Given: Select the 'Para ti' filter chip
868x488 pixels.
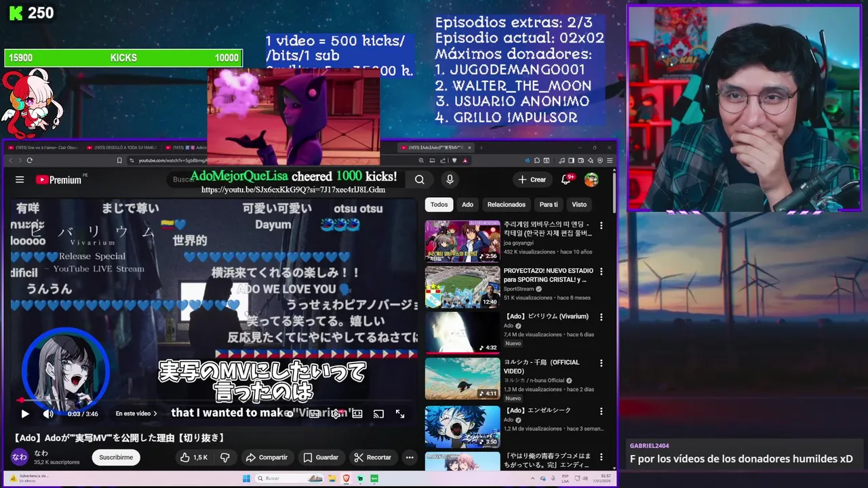Looking at the screenshot, I should (549, 205).
